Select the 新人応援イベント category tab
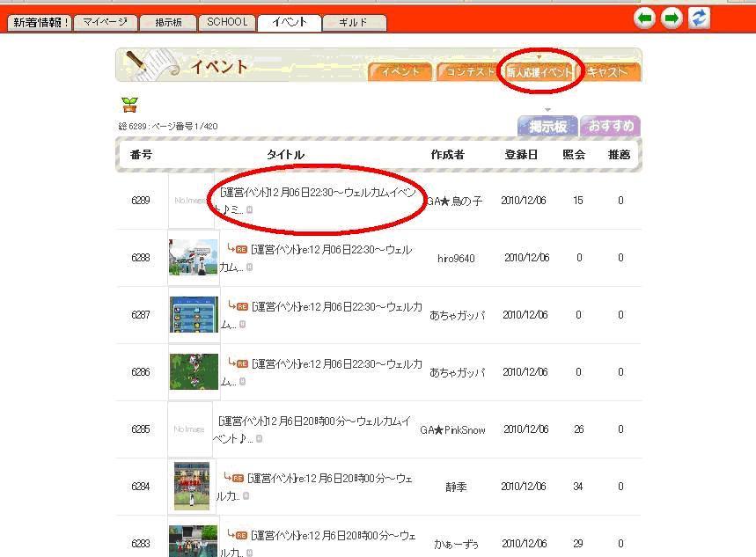The height and width of the screenshot is (557, 756). coord(539,72)
